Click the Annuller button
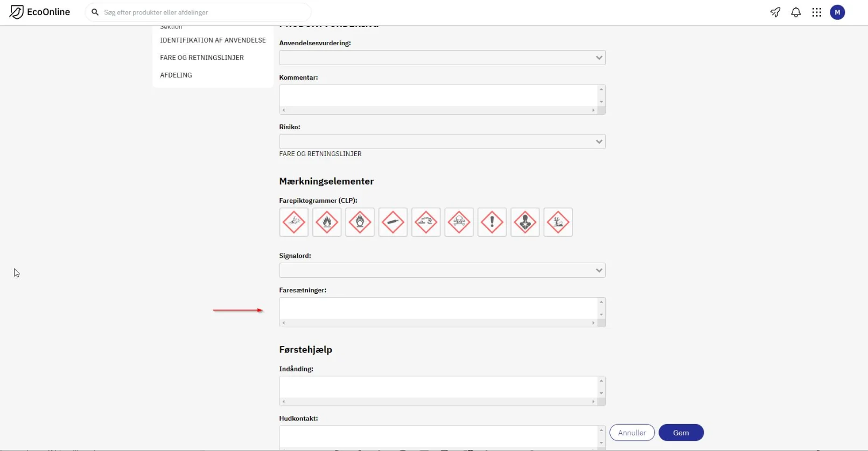Viewport: 868px width, 451px height. coord(632,433)
